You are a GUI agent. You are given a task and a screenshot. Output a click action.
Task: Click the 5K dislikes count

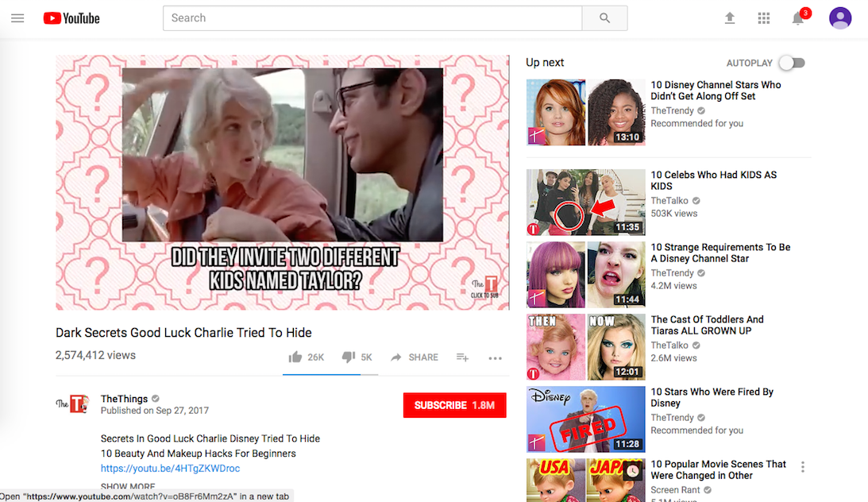(x=366, y=357)
